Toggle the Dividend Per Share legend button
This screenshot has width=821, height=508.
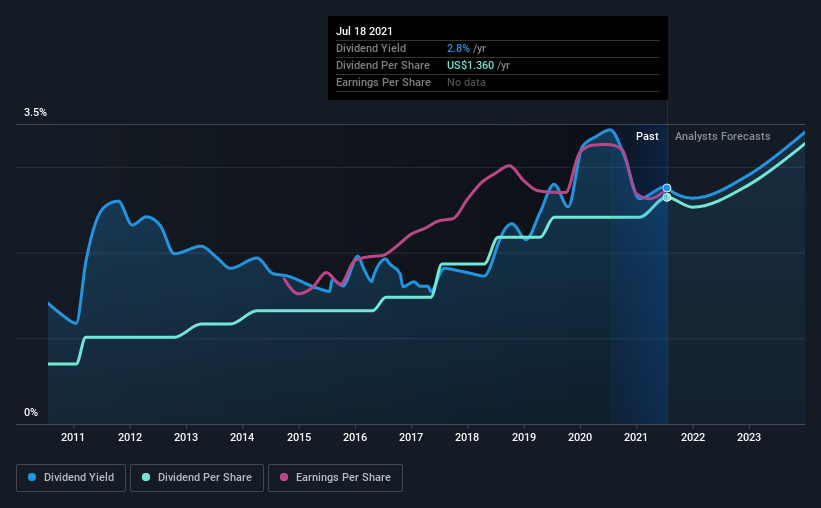(197, 478)
